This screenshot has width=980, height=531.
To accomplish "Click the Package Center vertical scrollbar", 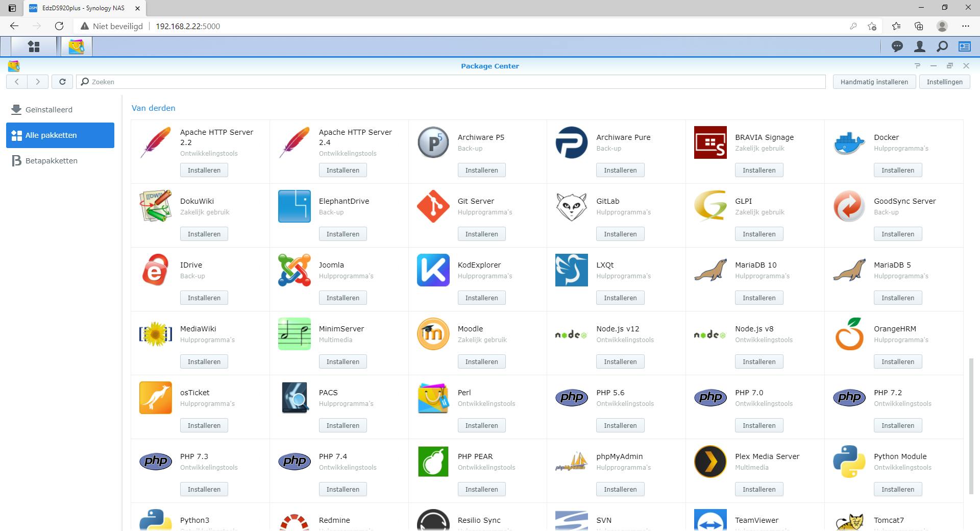I will coord(971,426).
